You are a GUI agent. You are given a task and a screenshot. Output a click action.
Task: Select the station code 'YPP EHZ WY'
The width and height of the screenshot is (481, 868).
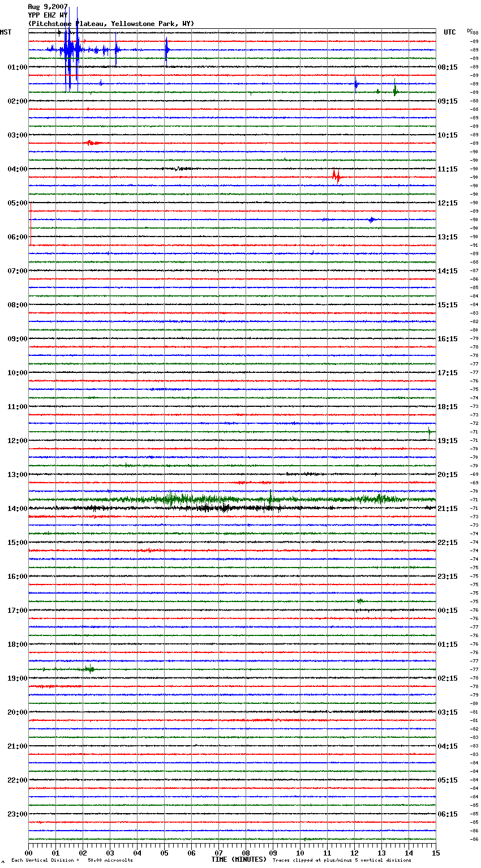(48, 15)
